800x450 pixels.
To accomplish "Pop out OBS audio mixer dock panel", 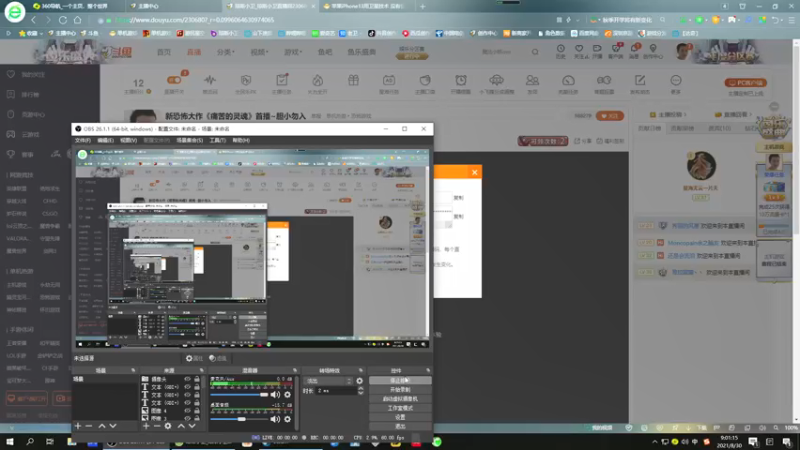I will pyautogui.click(x=295, y=370).
